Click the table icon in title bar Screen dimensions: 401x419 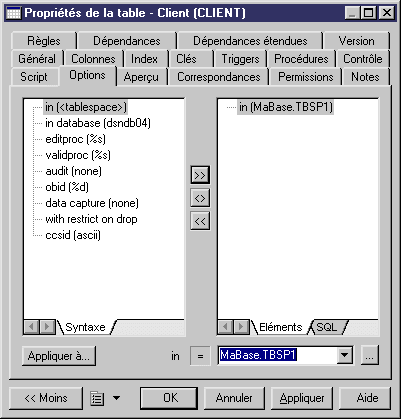click(x=14, y=13)
